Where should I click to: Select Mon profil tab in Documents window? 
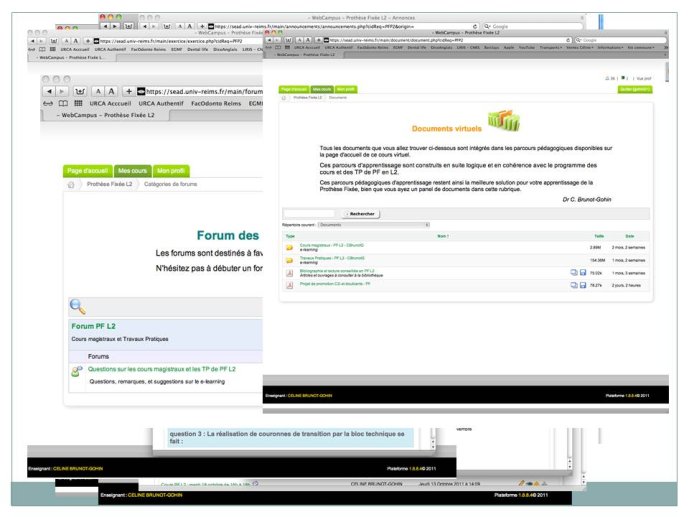346,90
